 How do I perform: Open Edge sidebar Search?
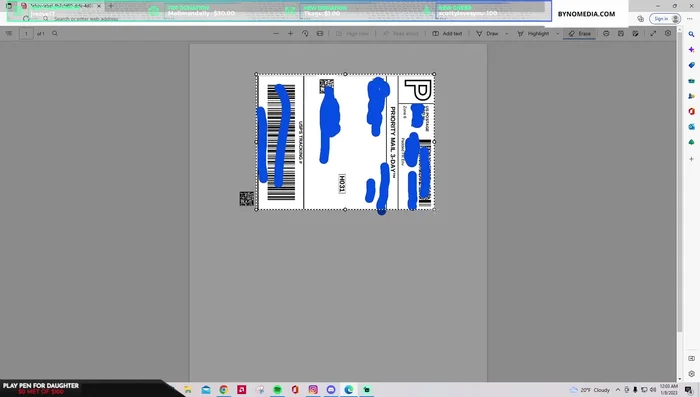click(692, 34)
